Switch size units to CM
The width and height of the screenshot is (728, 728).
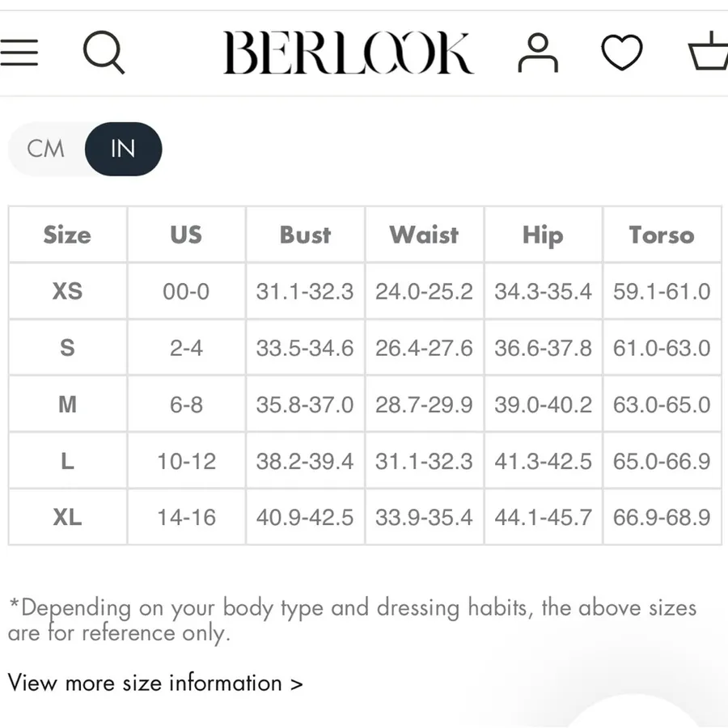(x=45, y=149)
